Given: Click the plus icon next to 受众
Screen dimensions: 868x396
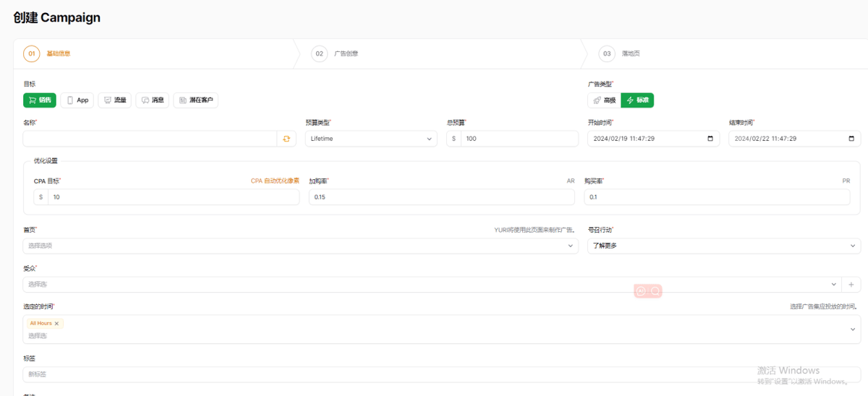Looking at the screenshot, I should [851, 285].
